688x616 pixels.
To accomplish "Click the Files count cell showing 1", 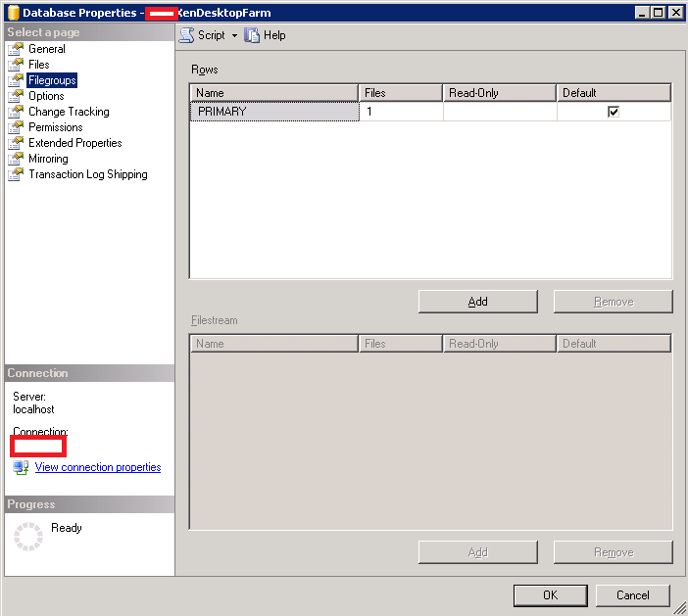I will click(x=401, y=112).
